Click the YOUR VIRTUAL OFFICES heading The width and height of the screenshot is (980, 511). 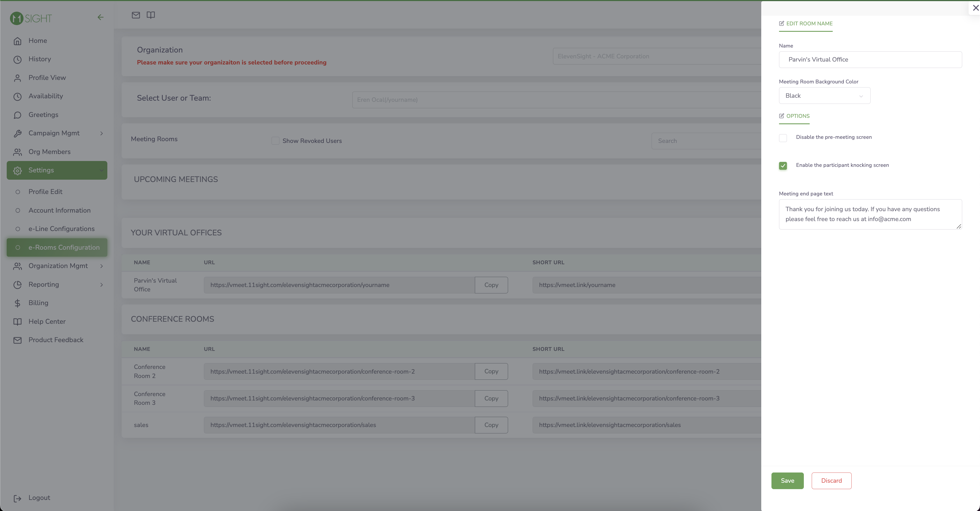pyautogui.click(x=176, y=233)
